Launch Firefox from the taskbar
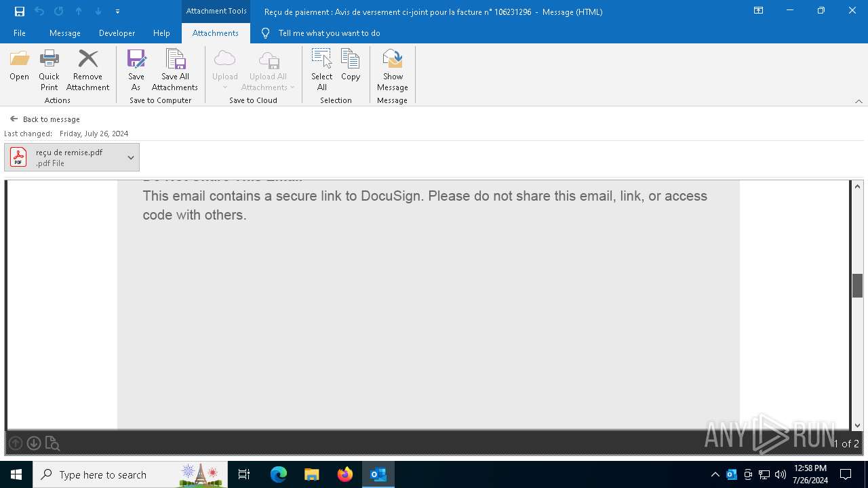 coord(345,474)
